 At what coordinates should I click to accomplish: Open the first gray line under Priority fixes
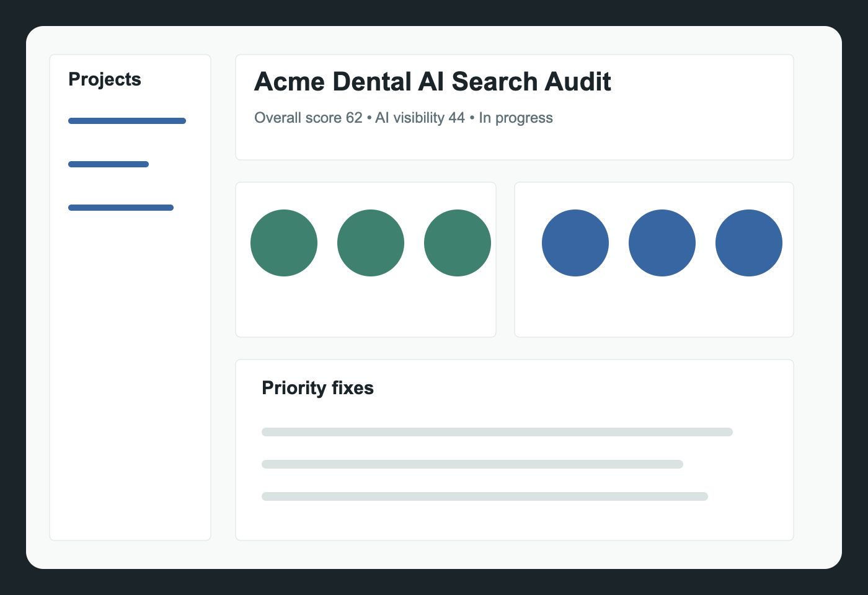tap(497, 432)
